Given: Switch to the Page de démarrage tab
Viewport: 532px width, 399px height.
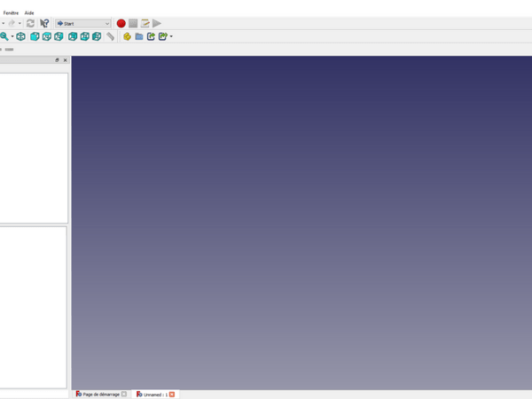Looking at the screenshot, I should (x=101, y=394).
